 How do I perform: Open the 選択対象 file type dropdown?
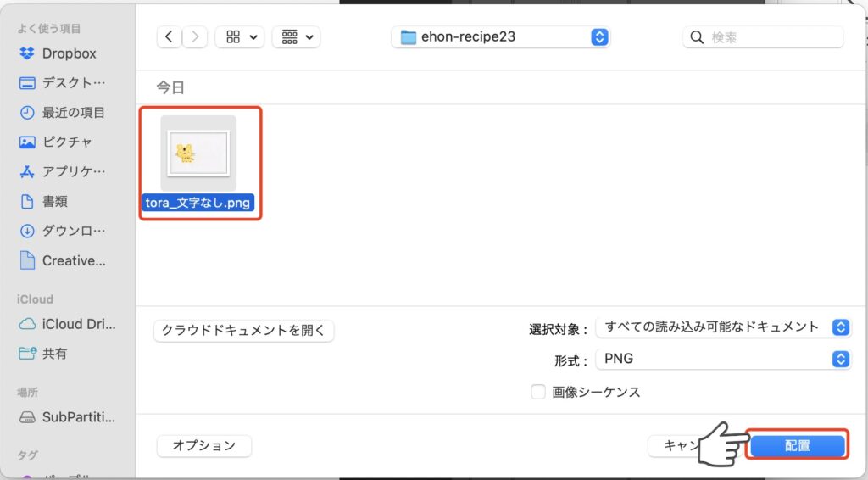(722, 327)
